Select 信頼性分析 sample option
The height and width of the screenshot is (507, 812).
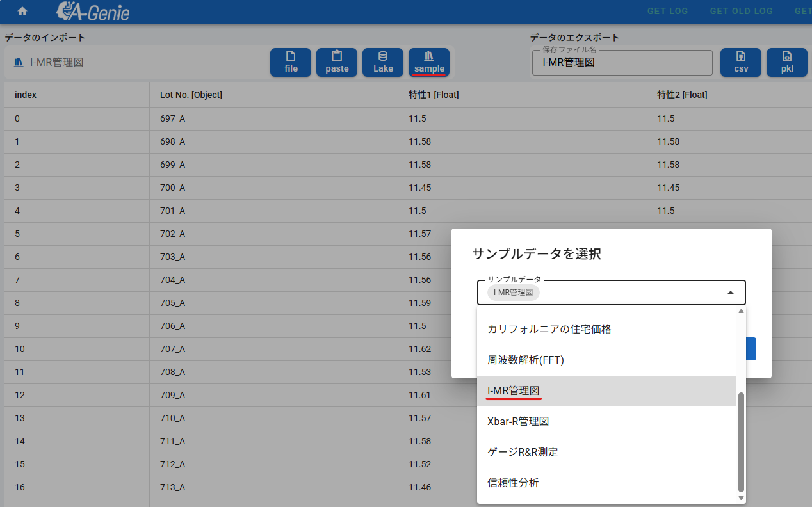513,483
